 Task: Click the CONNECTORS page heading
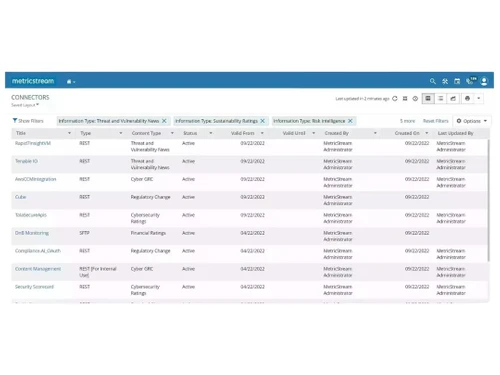tap(30, 97)
